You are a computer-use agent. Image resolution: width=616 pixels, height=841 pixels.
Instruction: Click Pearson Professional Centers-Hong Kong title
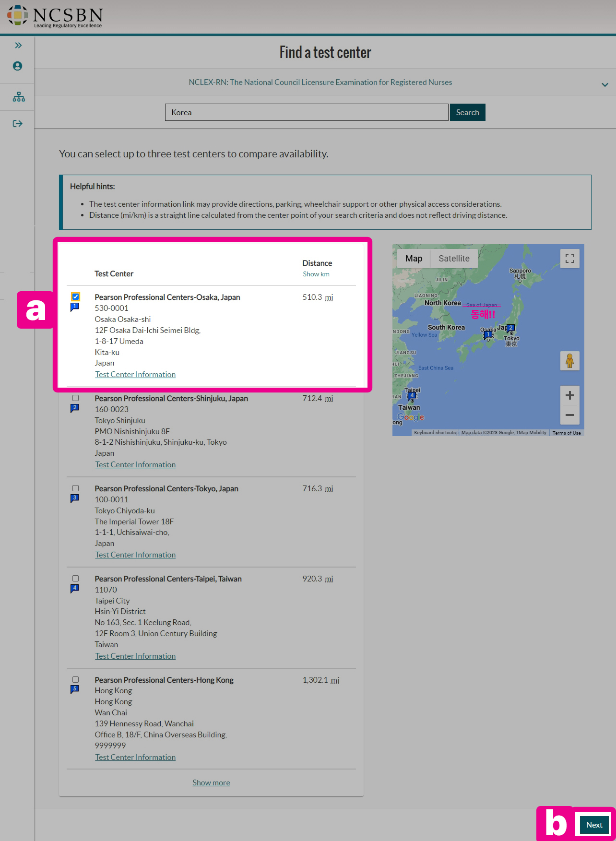(164, 680)
